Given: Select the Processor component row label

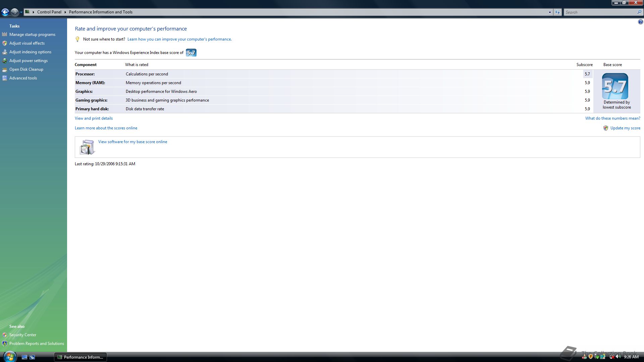Looking at the screenshot, I should [85, 74].
